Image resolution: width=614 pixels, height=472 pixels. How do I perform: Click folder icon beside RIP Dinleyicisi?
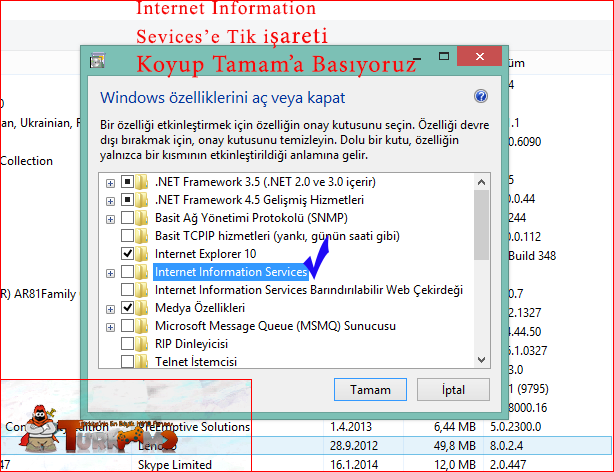141,344
